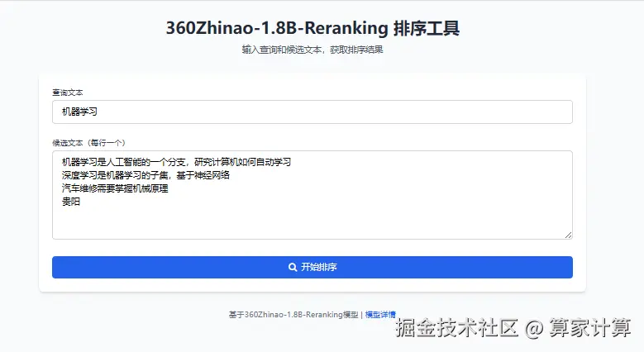The width and height of the screenshot is (644, 352).
Task: Place cursor in first candidate line about 人工智能
Action: click(x=177, y=162)
